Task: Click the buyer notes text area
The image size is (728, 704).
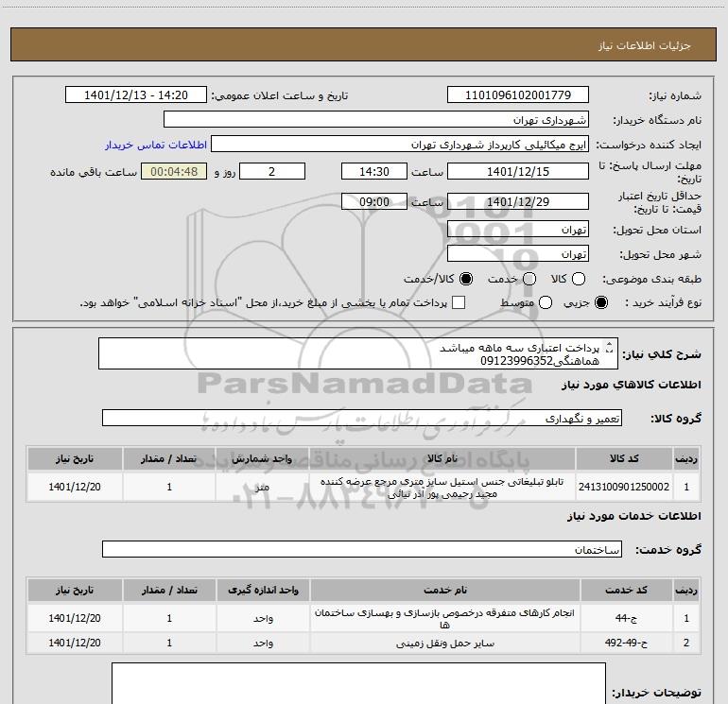Action: [358, 683]
